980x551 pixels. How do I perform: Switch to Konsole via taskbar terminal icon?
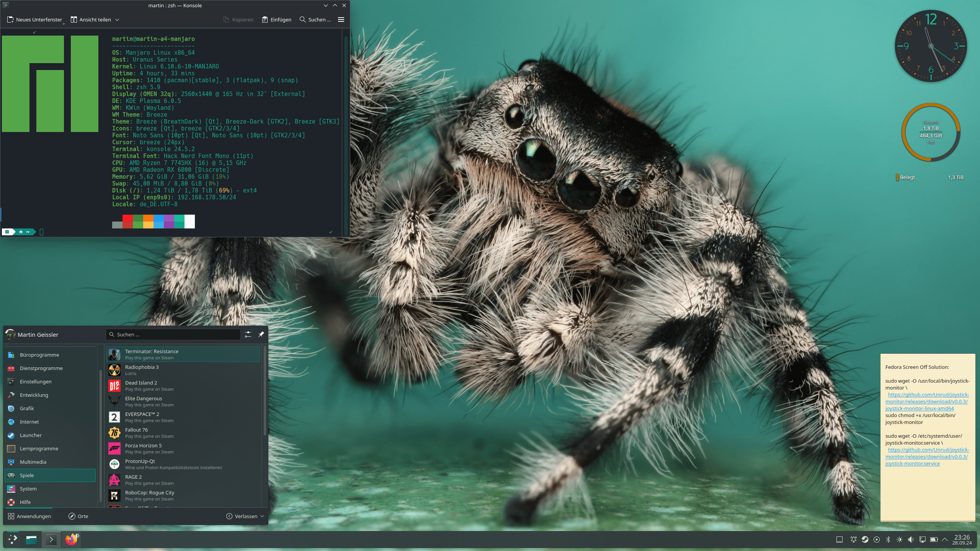point(51,540)
